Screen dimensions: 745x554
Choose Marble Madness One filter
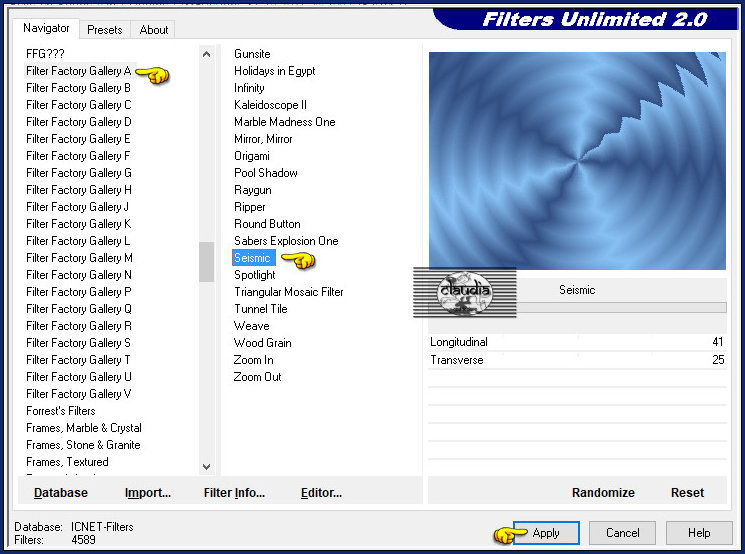click(285, 122)
